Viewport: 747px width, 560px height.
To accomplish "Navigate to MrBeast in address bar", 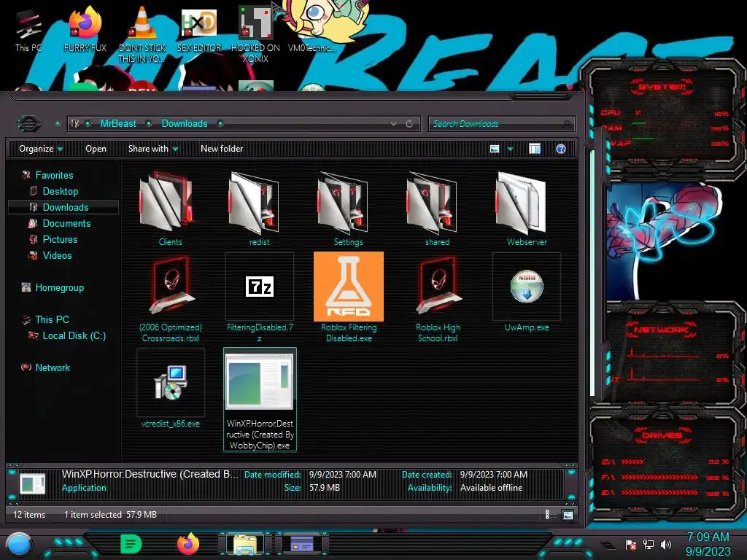I will point(118,124).
